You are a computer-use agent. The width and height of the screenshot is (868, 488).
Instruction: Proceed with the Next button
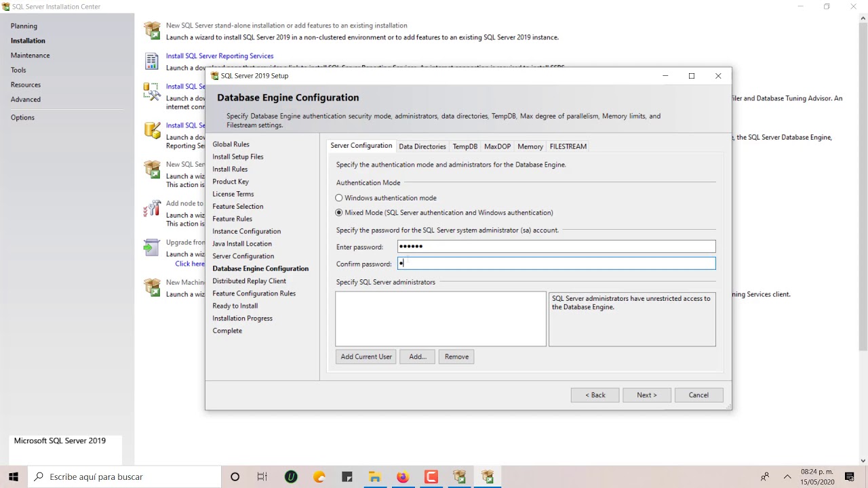click(x=647, y=395)
